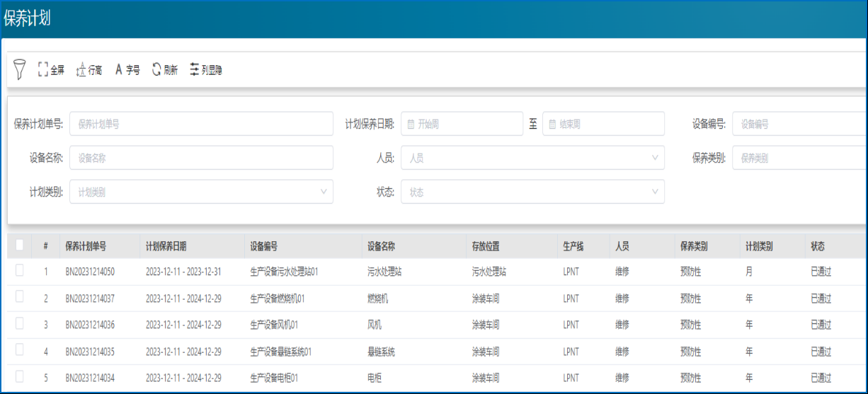868x394 pixels.
Task: Click the 刷新 refresh icon
Action: point(156,70)
